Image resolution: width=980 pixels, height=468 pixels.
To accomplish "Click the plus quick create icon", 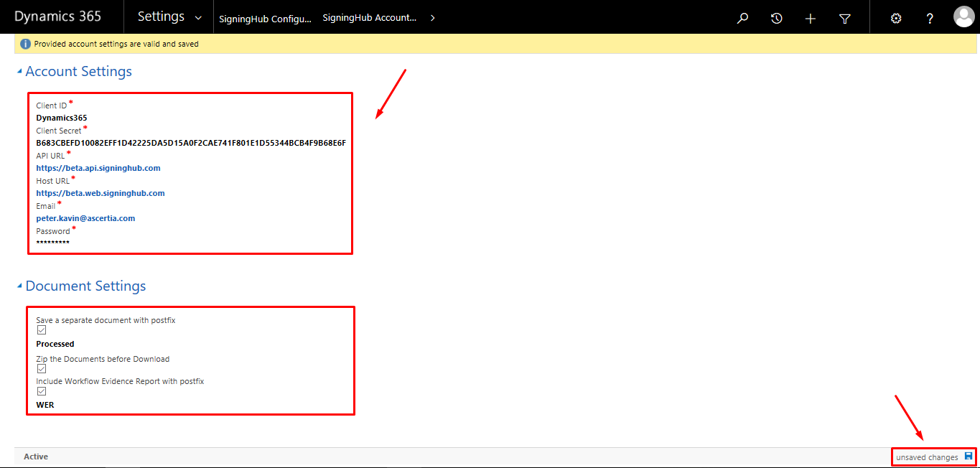I will coord(811,18).
